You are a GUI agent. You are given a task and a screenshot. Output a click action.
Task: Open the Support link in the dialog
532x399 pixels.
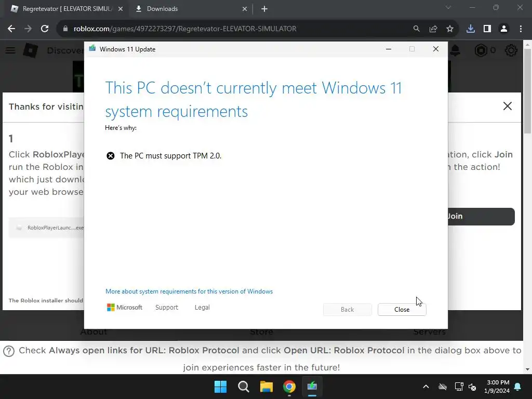point(167,308)
